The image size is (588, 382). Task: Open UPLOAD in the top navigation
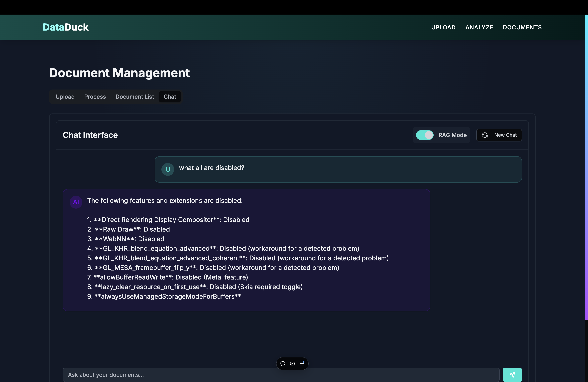pos(443,27)
